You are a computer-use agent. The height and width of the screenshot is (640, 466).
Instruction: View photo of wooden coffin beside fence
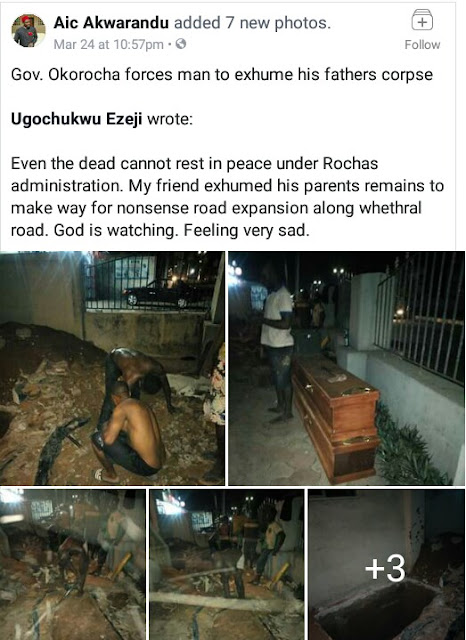[346, 368]
